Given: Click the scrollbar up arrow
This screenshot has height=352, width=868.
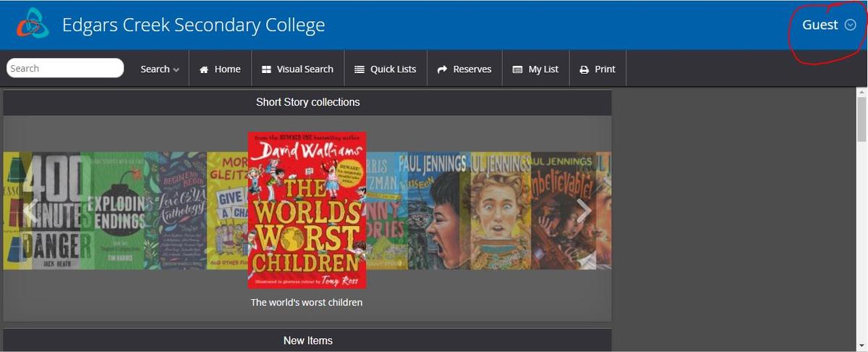Looking at the screenshot, I should [861, 92].
